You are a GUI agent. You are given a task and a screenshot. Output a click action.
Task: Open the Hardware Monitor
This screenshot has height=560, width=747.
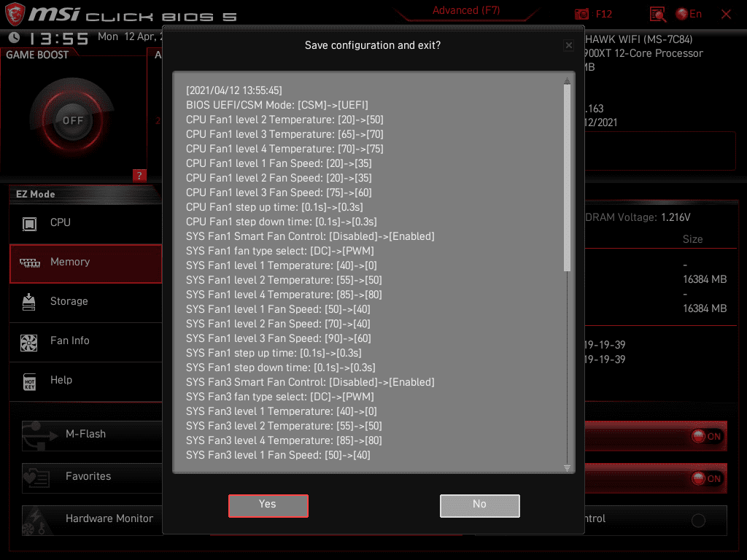pyautogui.click(x=92, y=520)
